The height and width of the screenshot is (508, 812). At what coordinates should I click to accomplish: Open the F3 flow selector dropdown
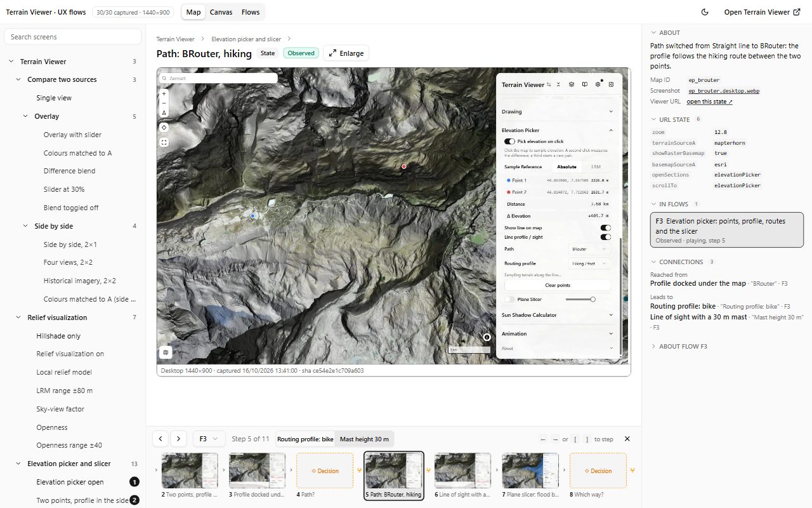209,439
